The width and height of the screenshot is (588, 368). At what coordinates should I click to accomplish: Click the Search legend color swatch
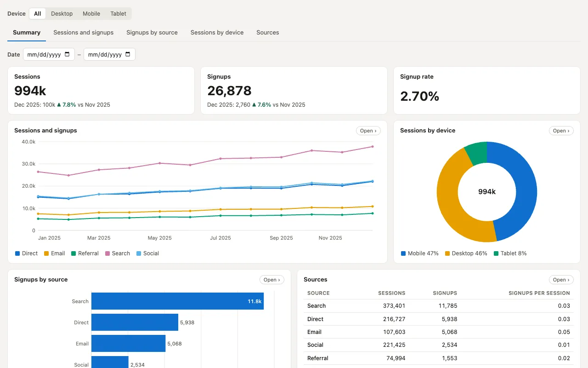tap(107, 253)
